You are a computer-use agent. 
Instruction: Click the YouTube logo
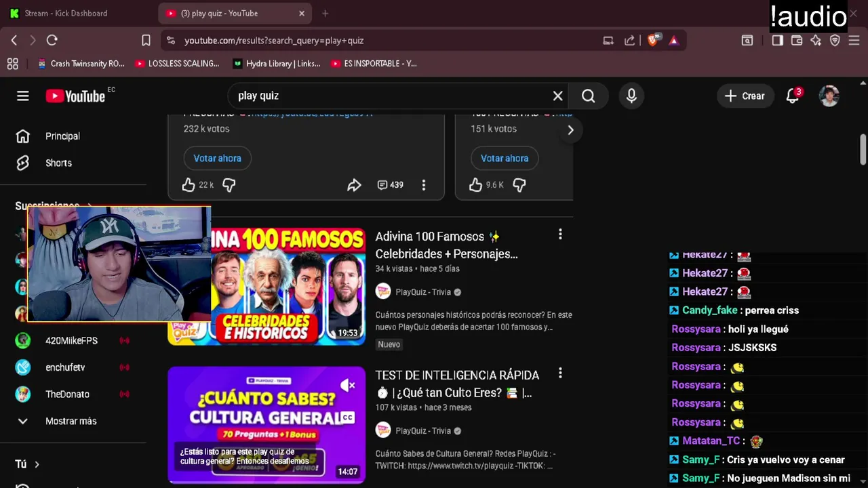[75, 96]
